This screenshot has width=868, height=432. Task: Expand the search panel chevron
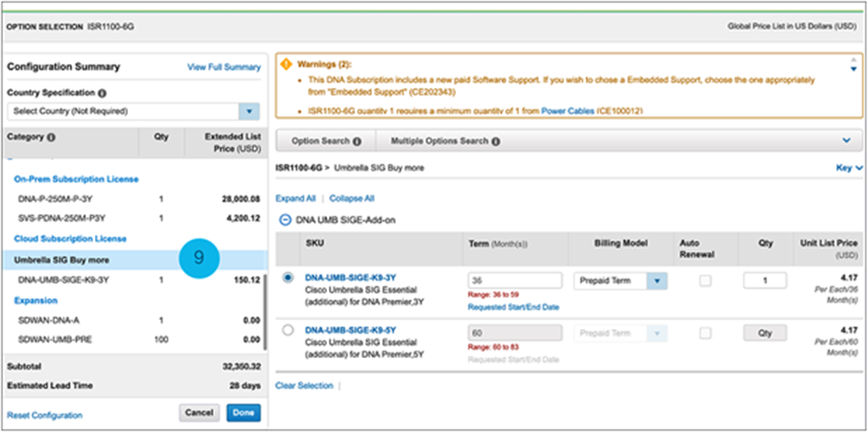pyautogui.click(x=847, y=140)
